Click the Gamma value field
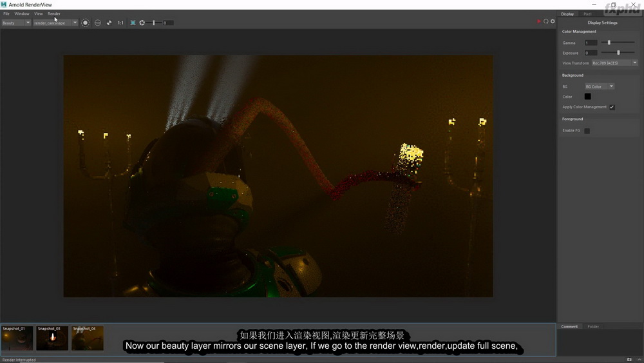Screen dimensions: 644x363 (591, 43)
